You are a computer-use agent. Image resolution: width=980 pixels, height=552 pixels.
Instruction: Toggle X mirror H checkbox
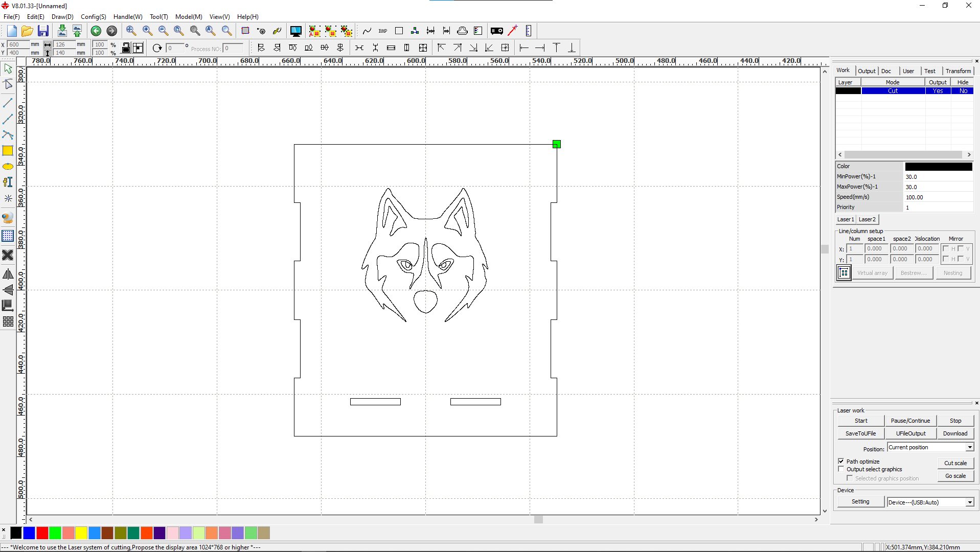click(x=946, y=249)
